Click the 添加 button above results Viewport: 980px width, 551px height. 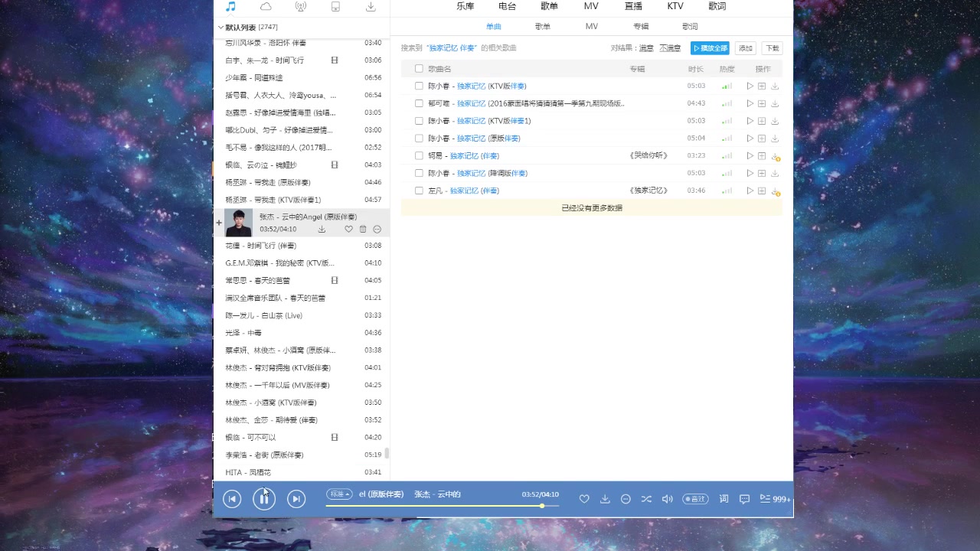(x=746, y=48)
